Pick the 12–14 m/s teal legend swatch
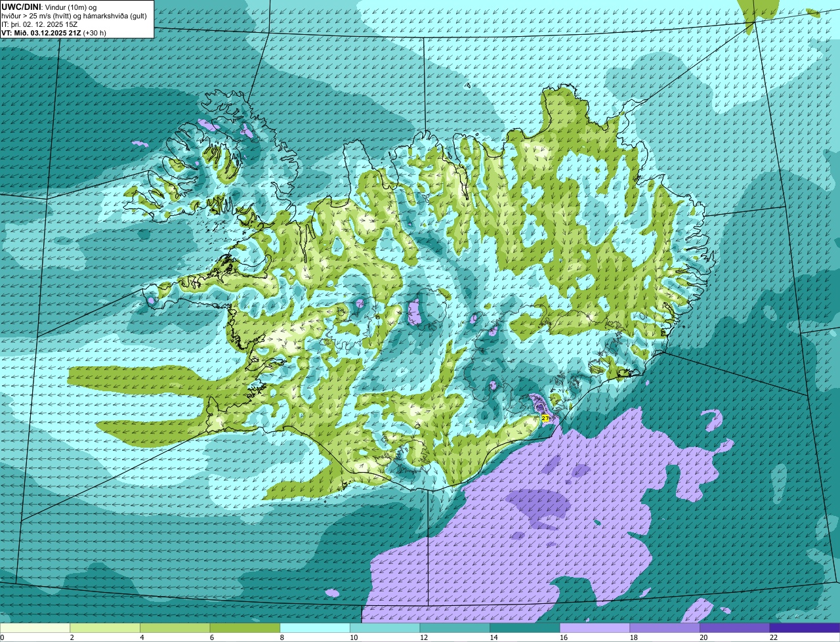The height and width of the screenshot is (642, 840). (455, 628)
